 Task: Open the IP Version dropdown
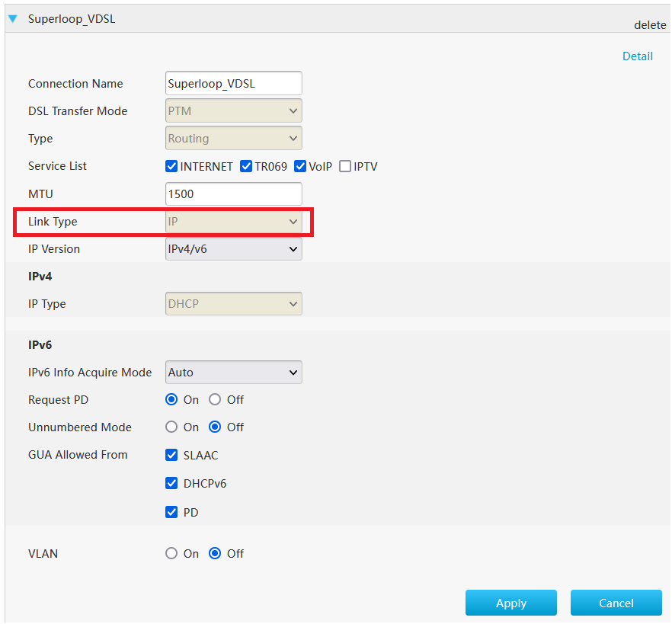[233, 248]
